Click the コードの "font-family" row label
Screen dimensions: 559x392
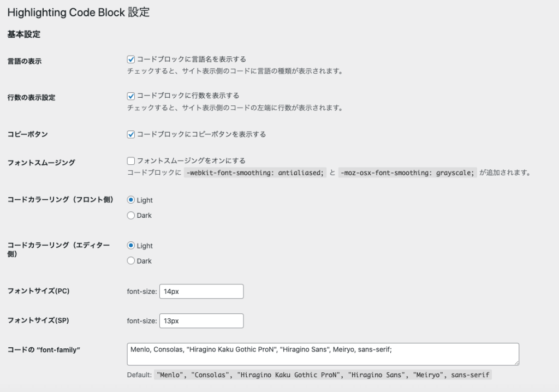(44, 349)
